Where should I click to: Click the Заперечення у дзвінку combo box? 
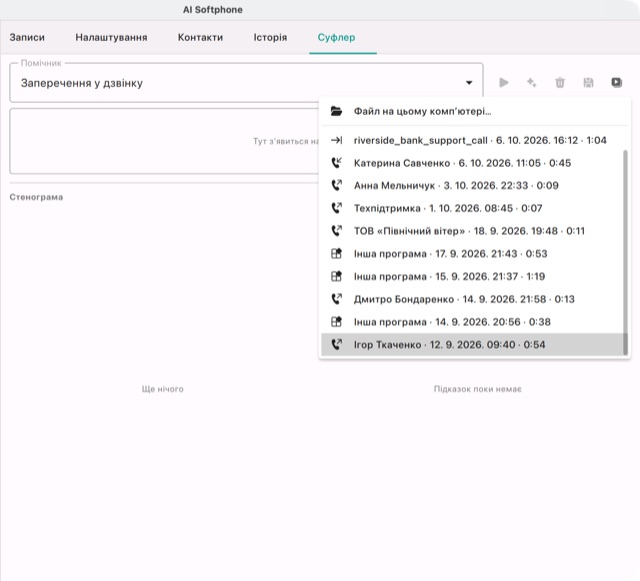click(x=246, y=82)
